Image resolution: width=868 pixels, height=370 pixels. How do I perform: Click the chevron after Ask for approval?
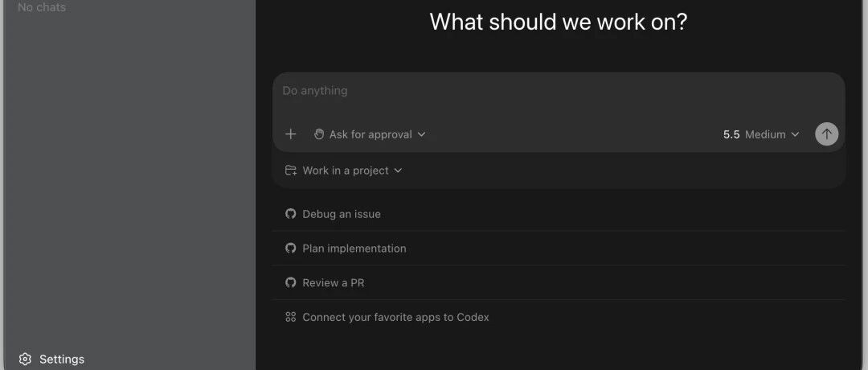[x=421, y=134]
